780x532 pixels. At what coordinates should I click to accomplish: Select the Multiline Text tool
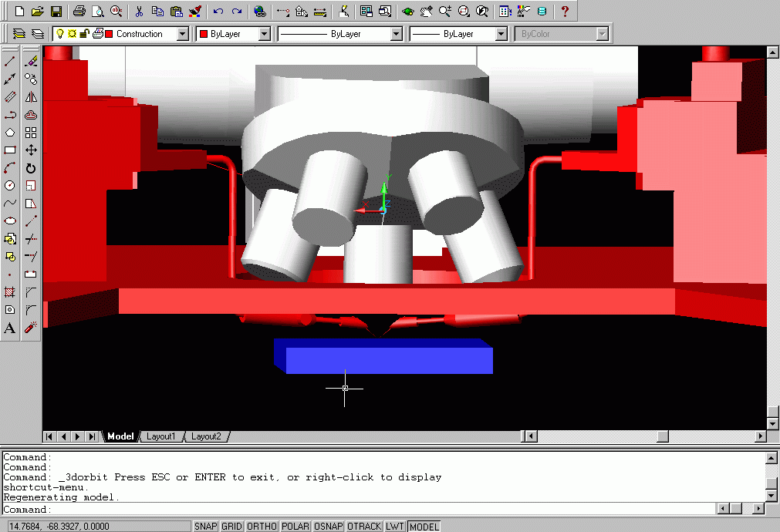coord(10,328)
